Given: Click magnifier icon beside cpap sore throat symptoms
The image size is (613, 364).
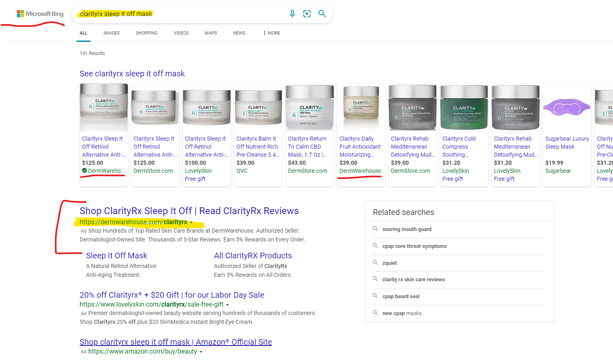Looking at the screenshot, I should click(x=375, y=245).
